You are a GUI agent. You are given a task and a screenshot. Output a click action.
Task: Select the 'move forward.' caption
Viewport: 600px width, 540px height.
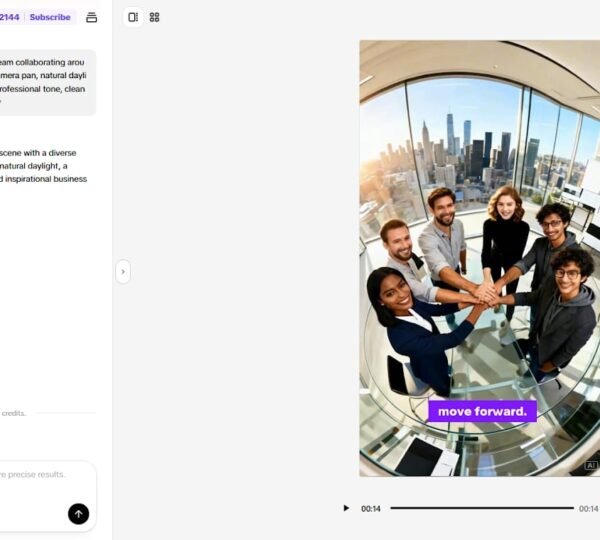[482, 411]
